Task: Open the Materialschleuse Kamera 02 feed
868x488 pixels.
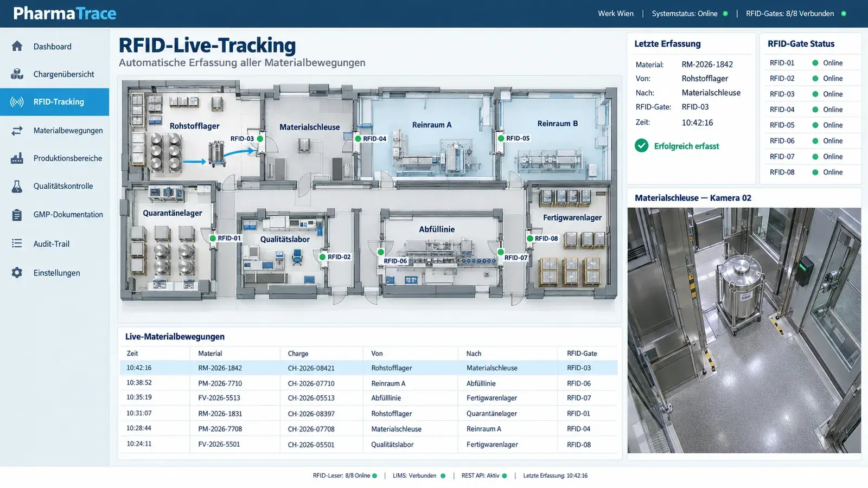Action: pos(744,330)
